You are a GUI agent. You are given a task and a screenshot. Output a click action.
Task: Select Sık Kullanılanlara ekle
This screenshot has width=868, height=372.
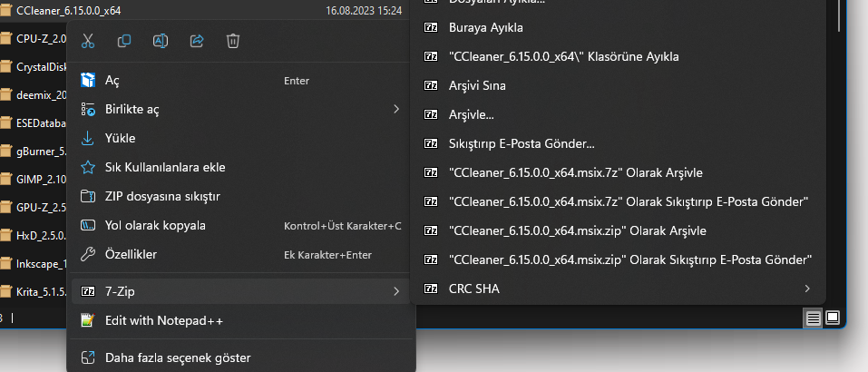241,167
